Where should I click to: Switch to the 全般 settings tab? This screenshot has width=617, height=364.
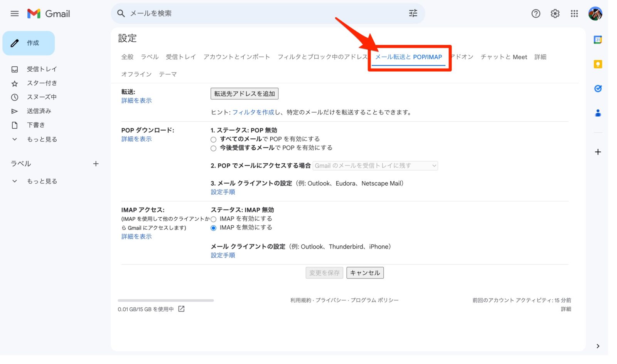(127, 57)
